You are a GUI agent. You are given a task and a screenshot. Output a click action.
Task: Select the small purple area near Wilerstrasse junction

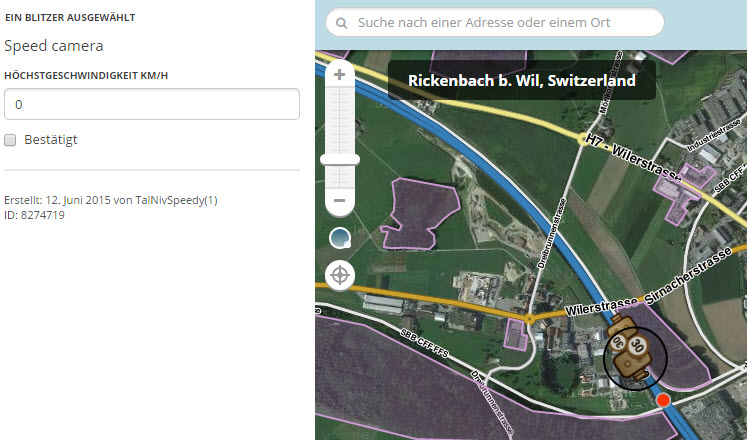515,334
